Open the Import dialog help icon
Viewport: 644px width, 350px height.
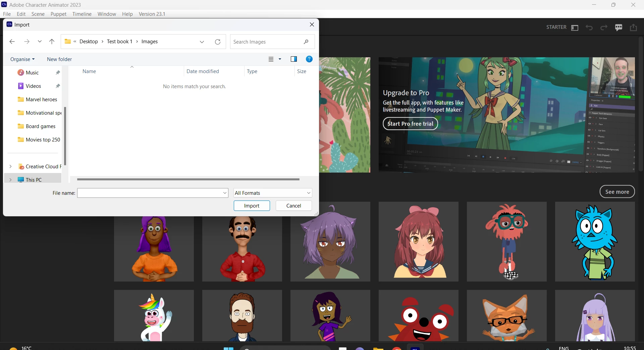(309, 59)
